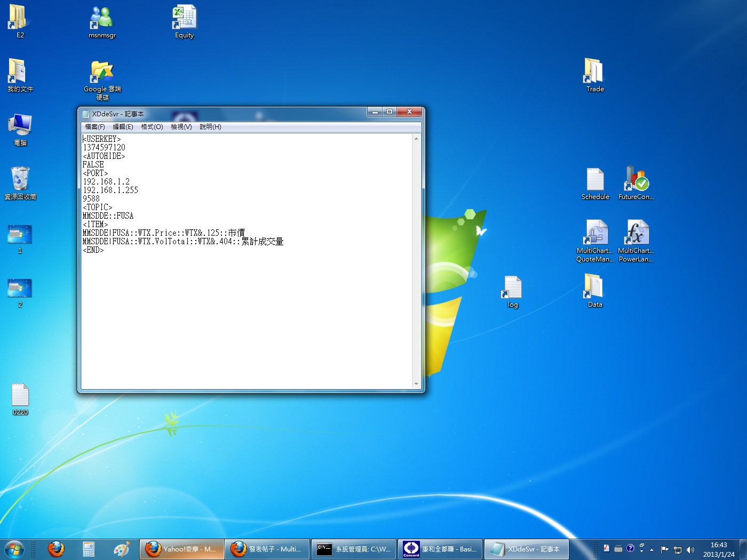Viewport: 747px width, 560px height.
Task: Click the WTX.Price item line
Action: coord(164,233)
